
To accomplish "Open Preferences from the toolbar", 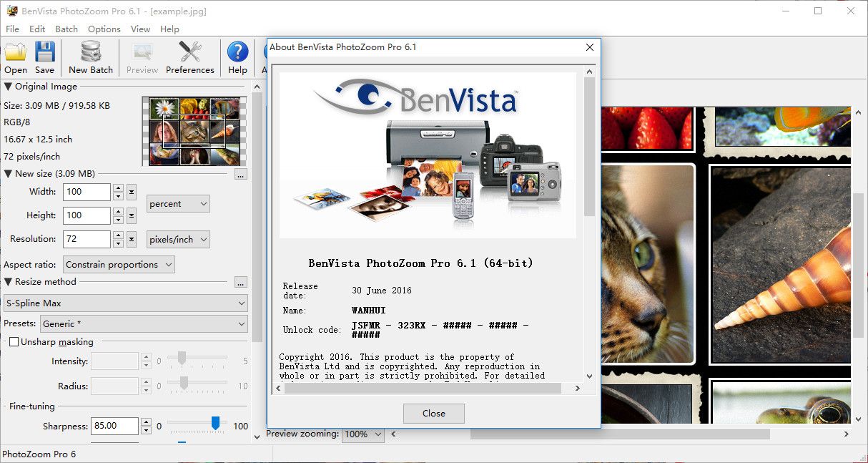I will click(x=190, y=58).
